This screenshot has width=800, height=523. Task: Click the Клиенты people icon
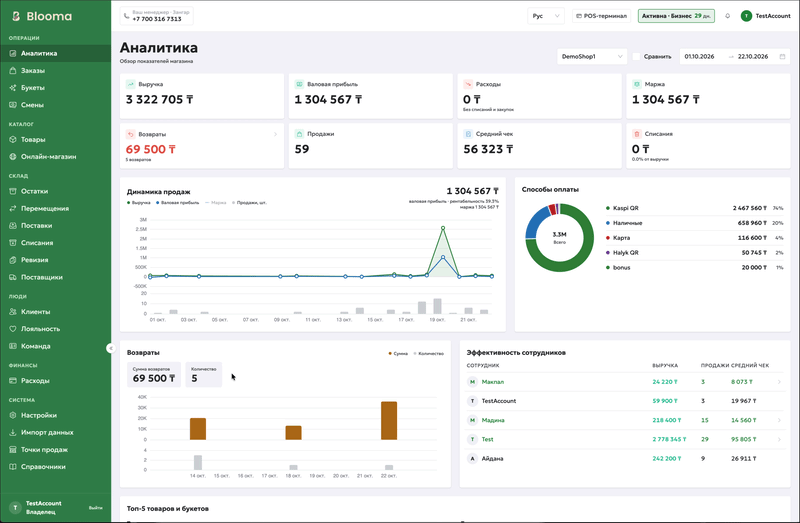pyautogui.click(x=13, y=312)
